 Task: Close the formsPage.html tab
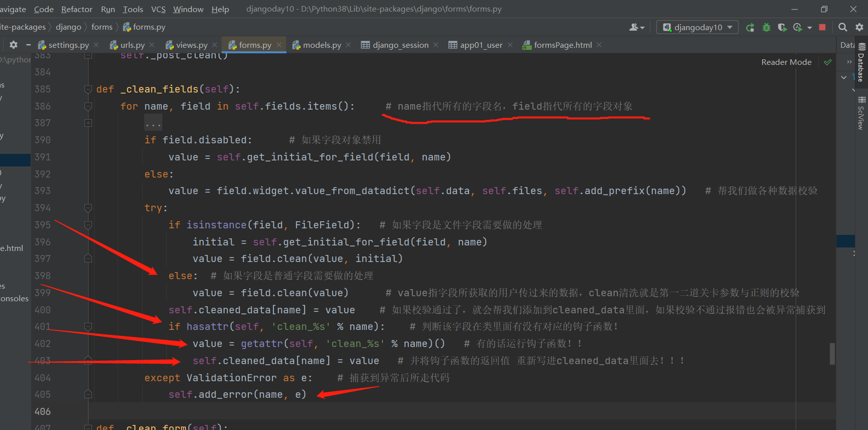click(599, 45)
